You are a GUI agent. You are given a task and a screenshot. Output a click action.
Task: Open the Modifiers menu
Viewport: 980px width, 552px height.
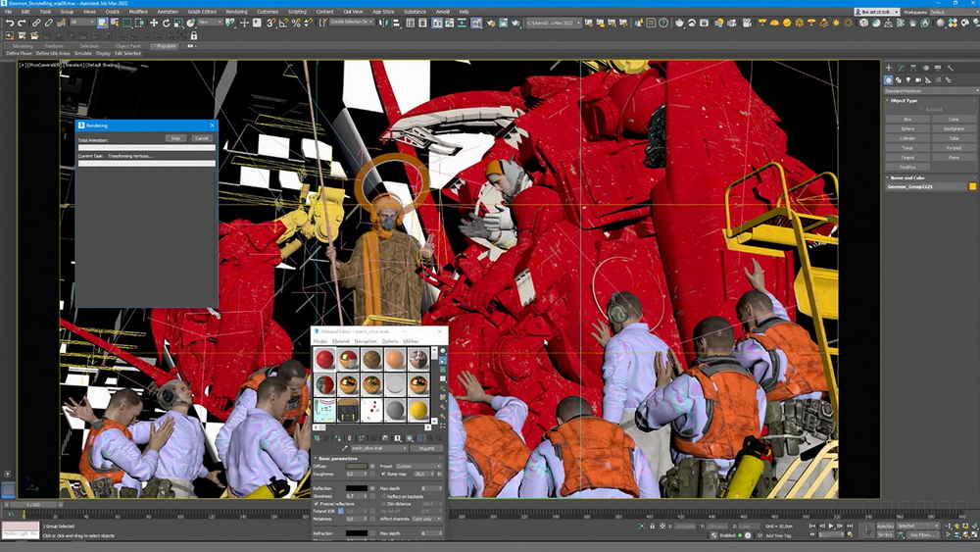click(x=138, y=12)
